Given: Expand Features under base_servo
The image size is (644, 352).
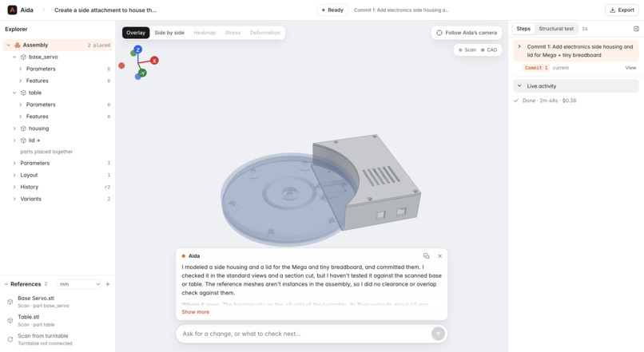Looking at the screenshot, I should click(20, 81).
